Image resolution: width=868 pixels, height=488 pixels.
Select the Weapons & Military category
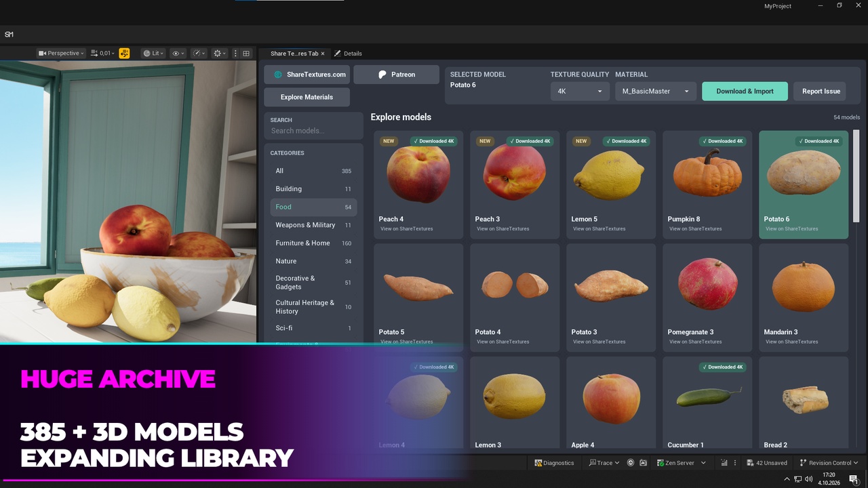[x=313, y=225]
